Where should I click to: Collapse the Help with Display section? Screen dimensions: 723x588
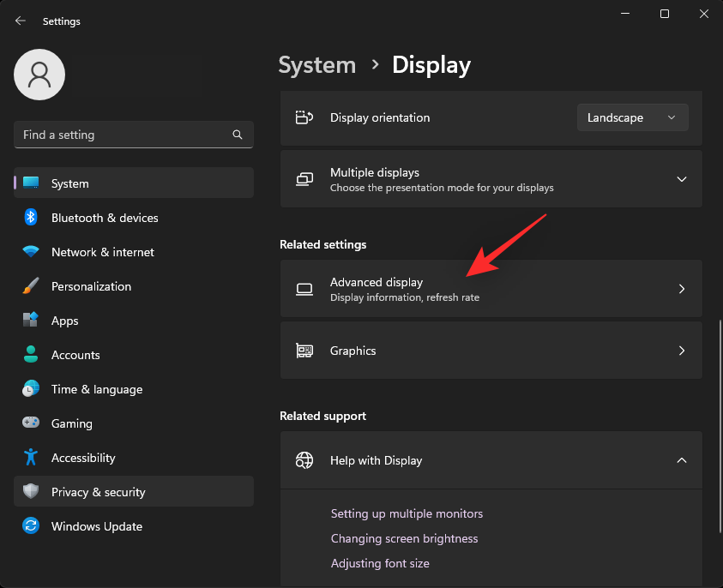pyautogui.click(x=681, y=460)
